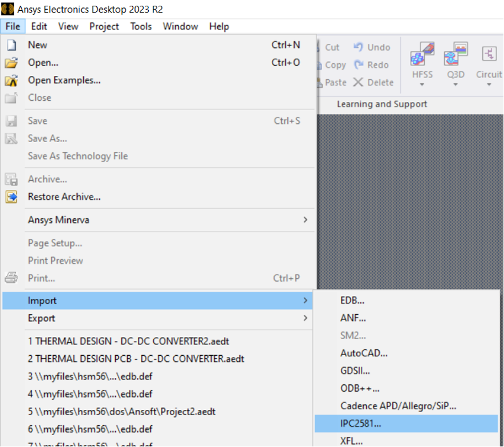Open the Tools menu

coord(141,26)
